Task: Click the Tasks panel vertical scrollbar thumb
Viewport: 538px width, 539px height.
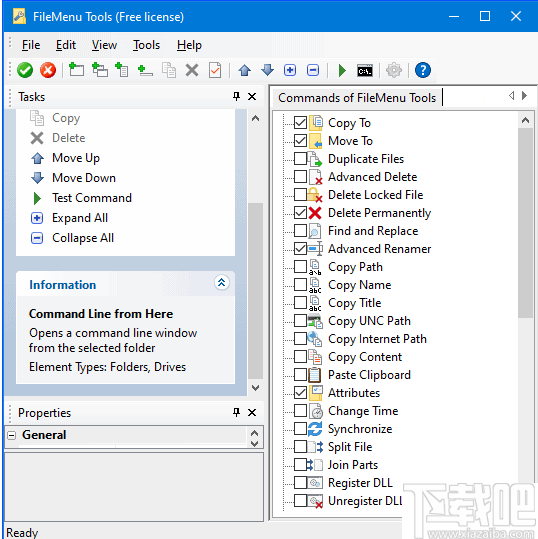Action: [x=255, y=292]
